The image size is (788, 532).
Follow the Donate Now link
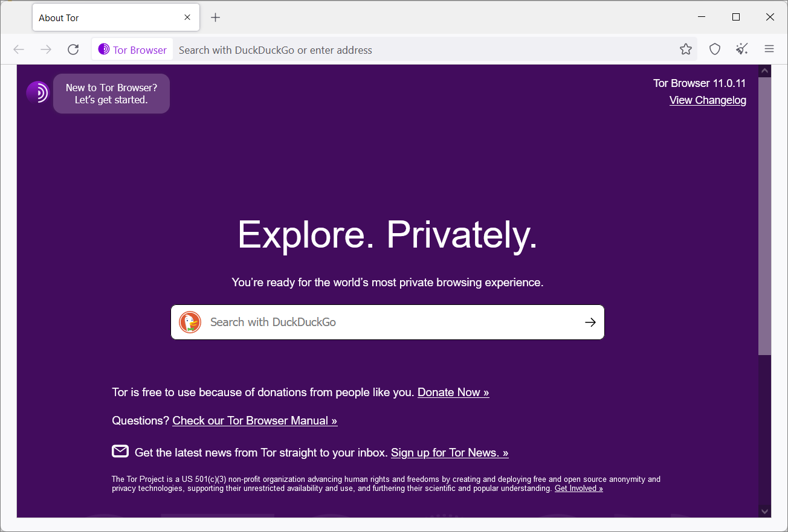pyautogui.click(x=453, y=392)
